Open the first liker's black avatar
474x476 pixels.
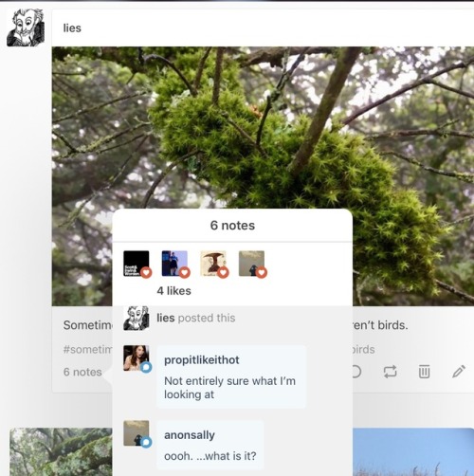coord(137,264)
